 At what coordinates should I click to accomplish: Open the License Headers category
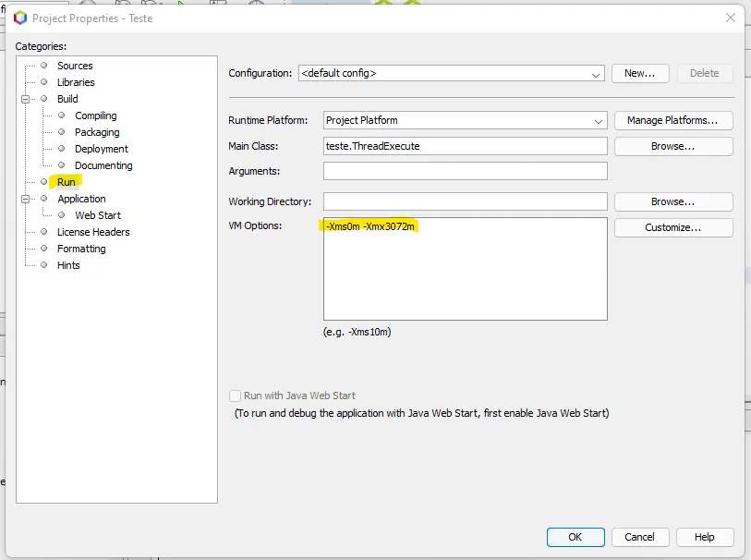click(92, 232)
